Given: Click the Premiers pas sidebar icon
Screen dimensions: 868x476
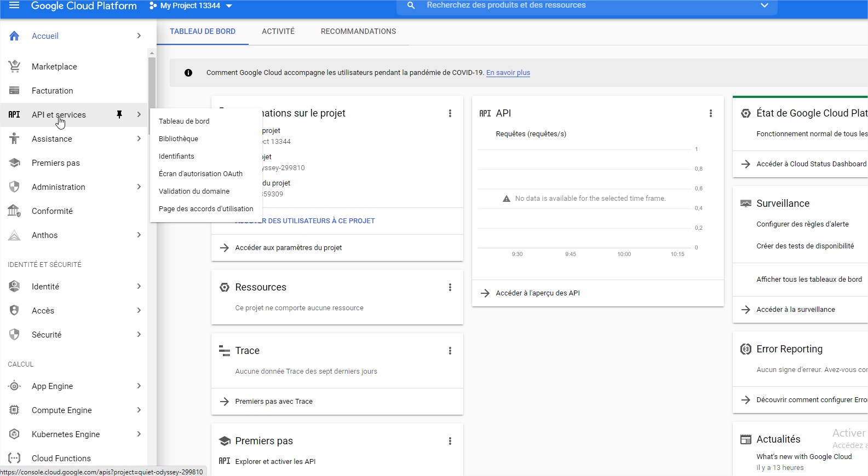Looking at the screenshot, I should (x=14, y=163).
